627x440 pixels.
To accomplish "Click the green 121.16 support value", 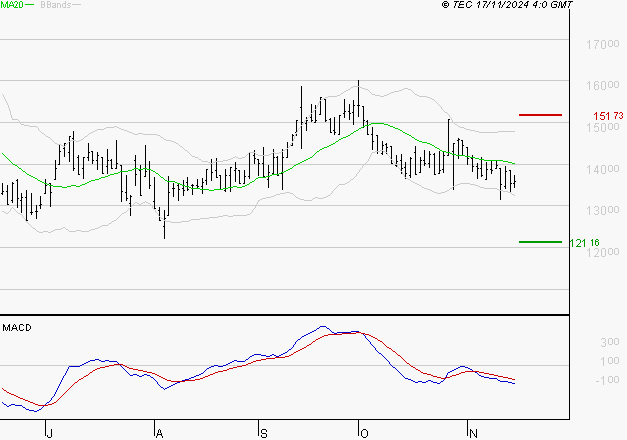I will point(584,243).
